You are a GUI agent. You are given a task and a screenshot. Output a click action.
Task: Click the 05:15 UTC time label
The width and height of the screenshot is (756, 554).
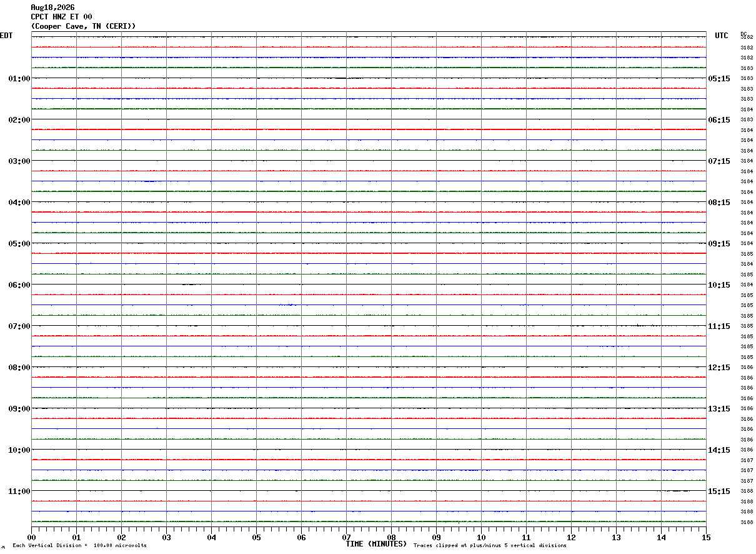click(x=719, y=79)
